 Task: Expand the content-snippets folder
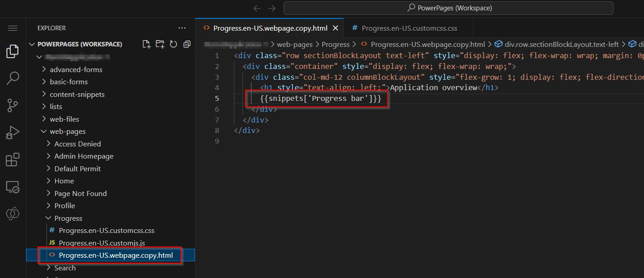(77, 94)
